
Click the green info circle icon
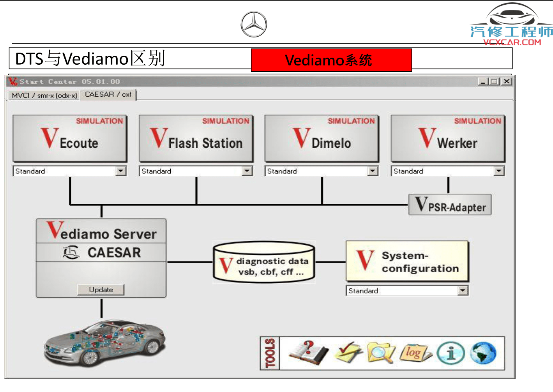pyautogui.click(x=451, y=353)
